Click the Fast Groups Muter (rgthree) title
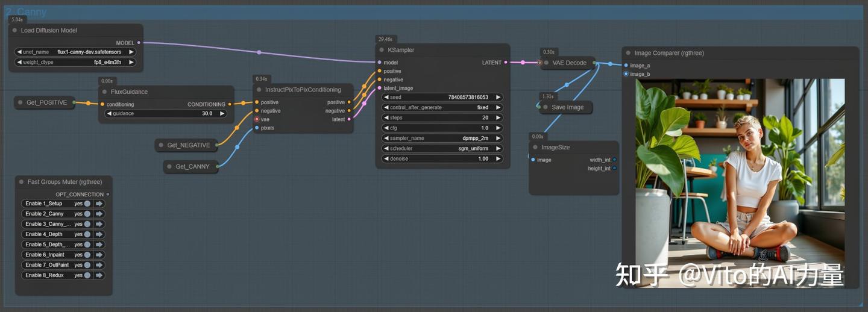The height and width of the screenshot is (312, 868). pos(65,182)
